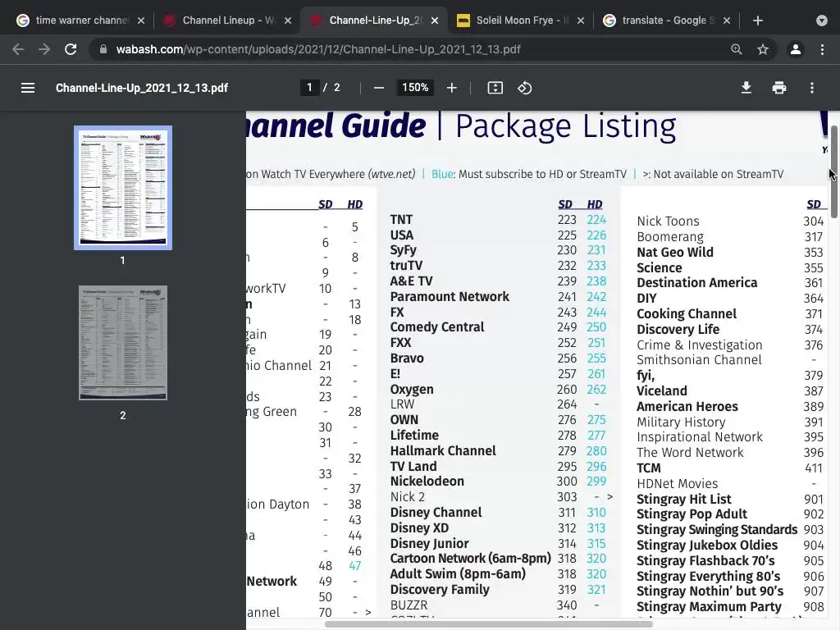Image resolution: width=840 pixels, height=630 pixels.
Task: Click Cooking Channel listing
Action: [x=687, y=313]
